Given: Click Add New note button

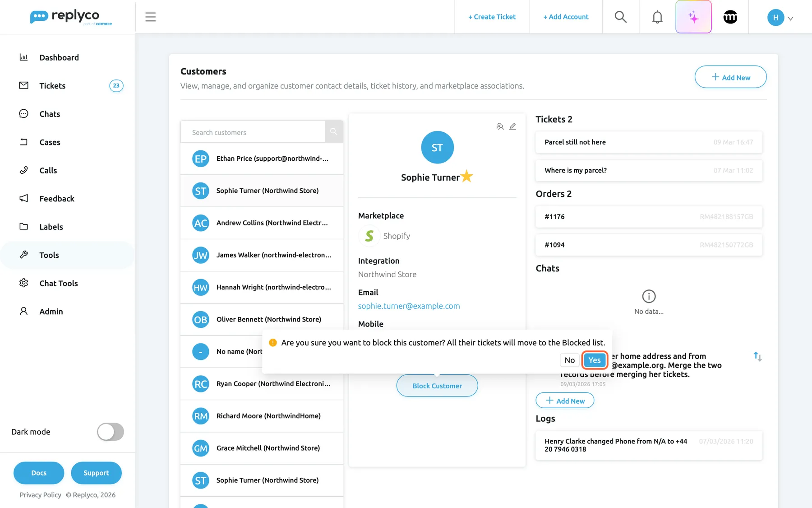Looking at the screenshot, I should tap(565, 401).
